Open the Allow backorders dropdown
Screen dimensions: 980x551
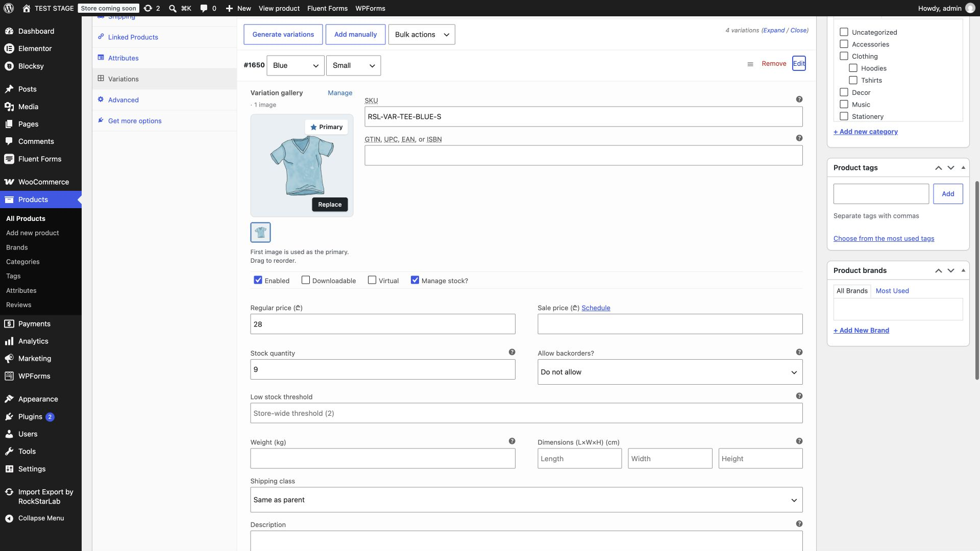tap(670, 372)
